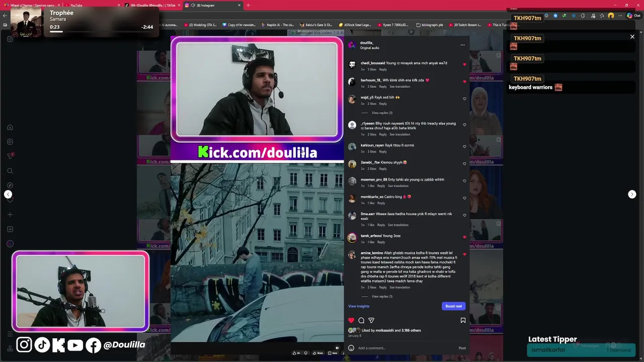Go to previous post with left arrow
This screenshot has width=644, height=362.
click(8, 194)
